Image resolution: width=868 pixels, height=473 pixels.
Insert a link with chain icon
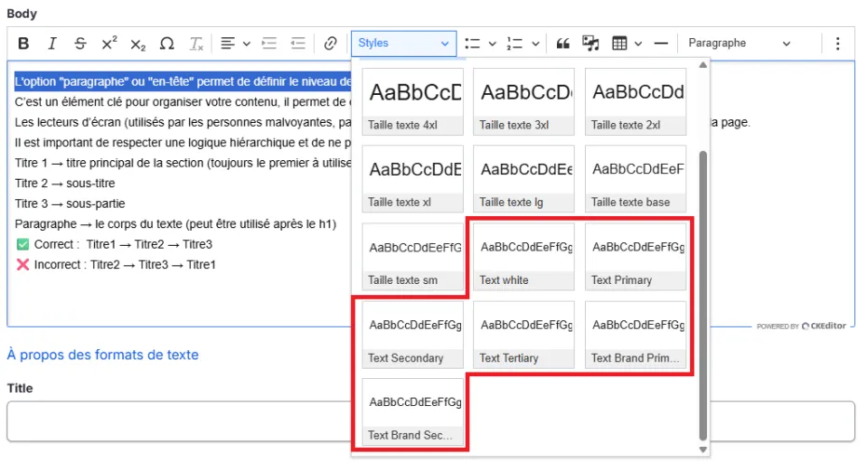click(x=331, y=43)
